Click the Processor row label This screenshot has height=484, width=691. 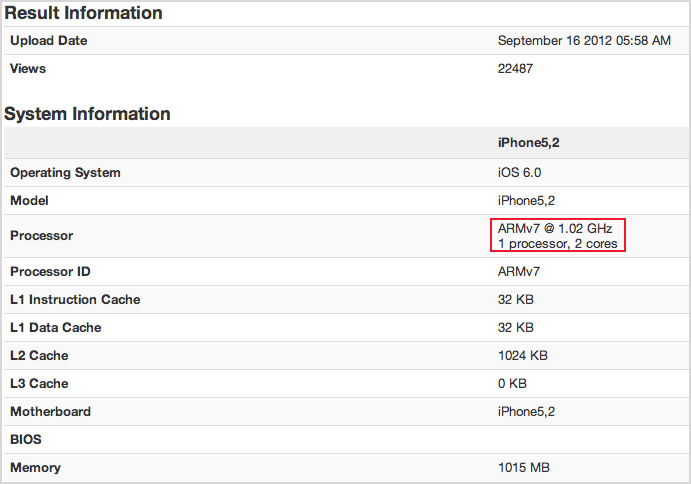42,236
